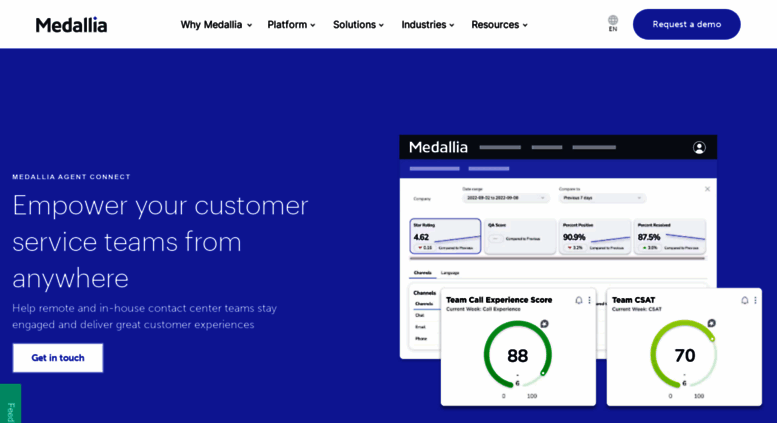Expand the Industries menu
This screenshot has height=423, width=777.
428,25
